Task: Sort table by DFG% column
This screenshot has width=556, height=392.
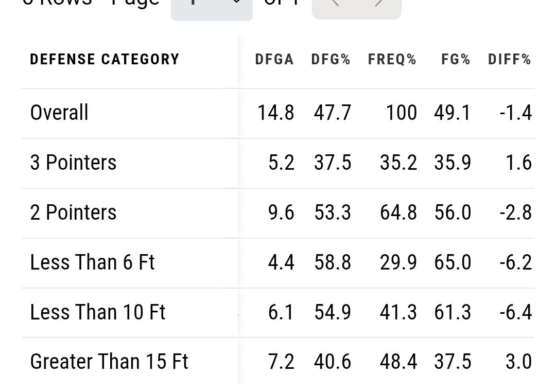Action: coord(331,59)
